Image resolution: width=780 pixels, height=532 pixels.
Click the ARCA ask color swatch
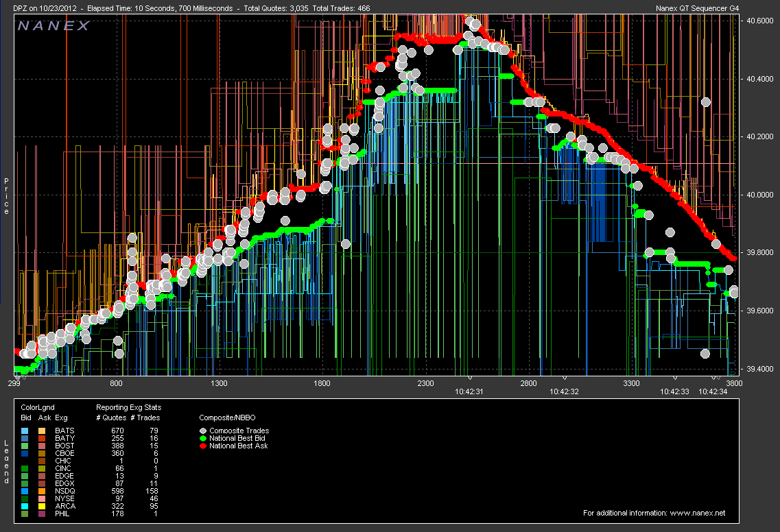pos(42,506)
